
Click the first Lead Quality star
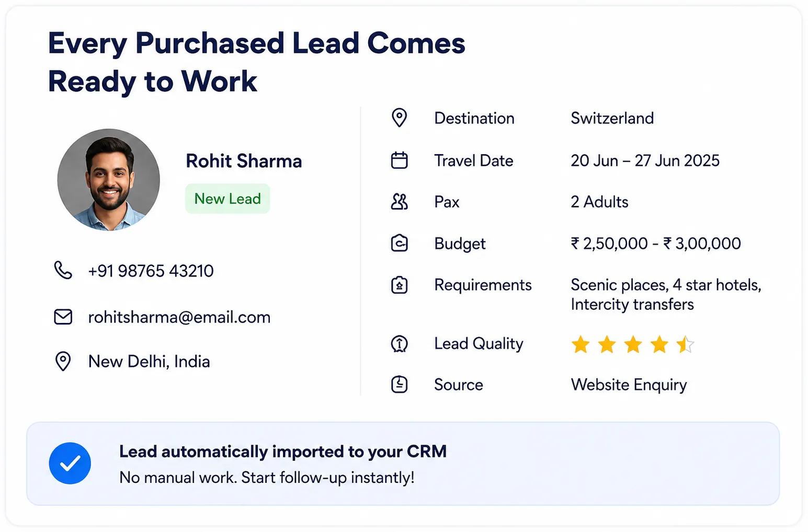tap(581, 344)
